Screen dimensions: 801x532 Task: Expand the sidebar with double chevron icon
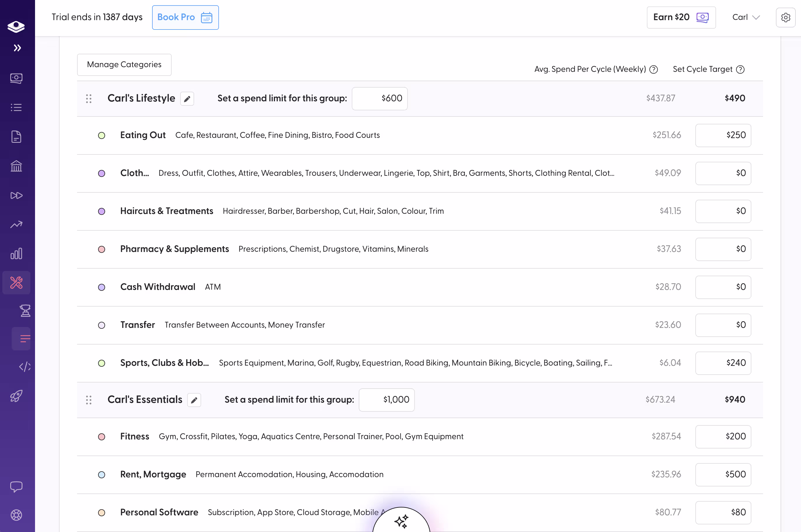coord(17,48)
